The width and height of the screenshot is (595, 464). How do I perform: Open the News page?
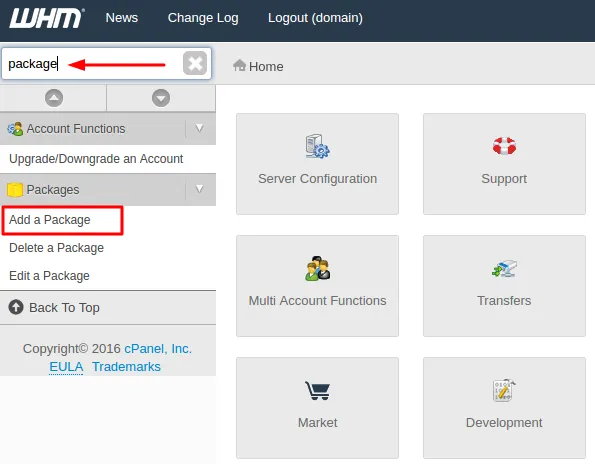pyautogui.click(x=122, y=18)
